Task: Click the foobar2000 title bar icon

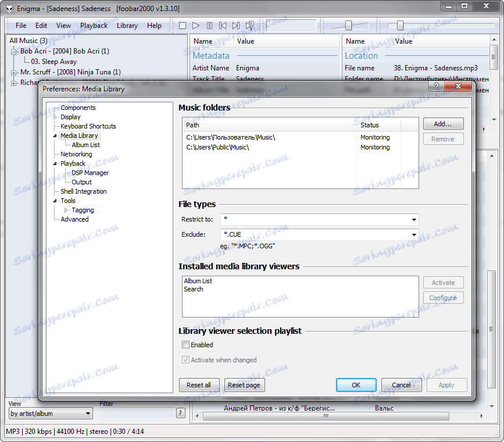Action: click(9, 8)
